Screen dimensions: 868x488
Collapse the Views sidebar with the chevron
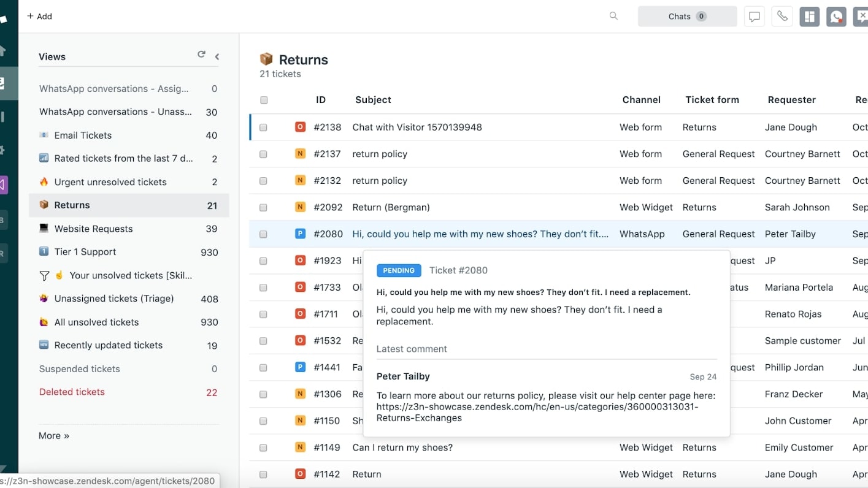click(217, 56)
